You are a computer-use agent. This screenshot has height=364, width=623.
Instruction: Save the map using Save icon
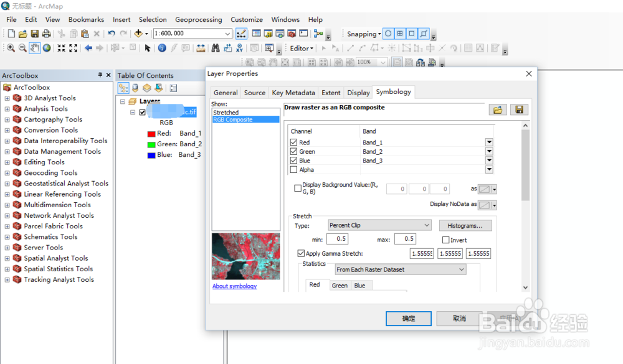[x=34, y=34]
